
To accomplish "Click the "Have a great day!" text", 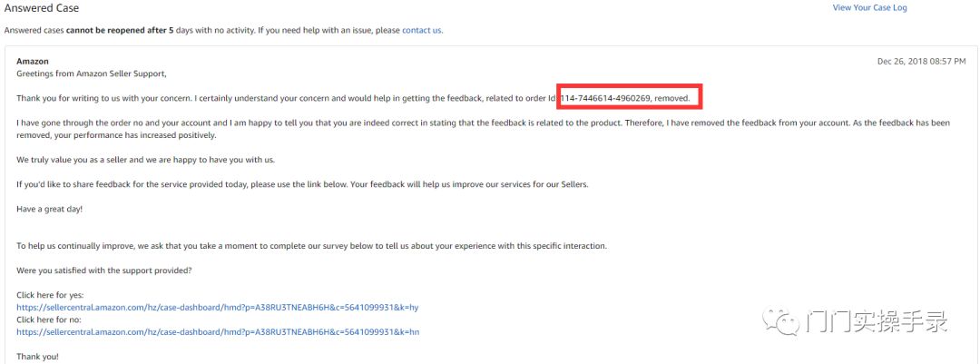I will 48,209.
